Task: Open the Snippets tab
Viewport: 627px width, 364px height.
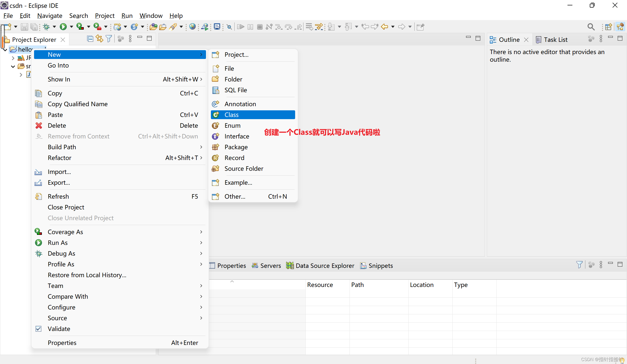Action: click(x=377, y=266)
